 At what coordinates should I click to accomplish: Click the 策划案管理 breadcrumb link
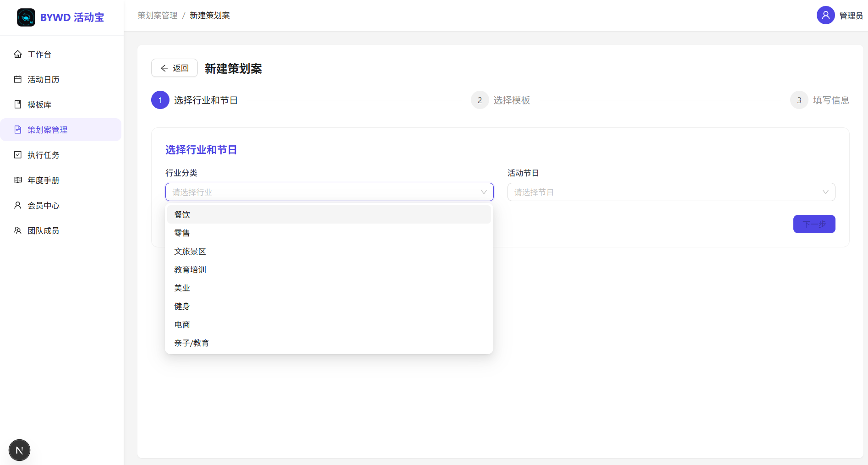point(158,16)
